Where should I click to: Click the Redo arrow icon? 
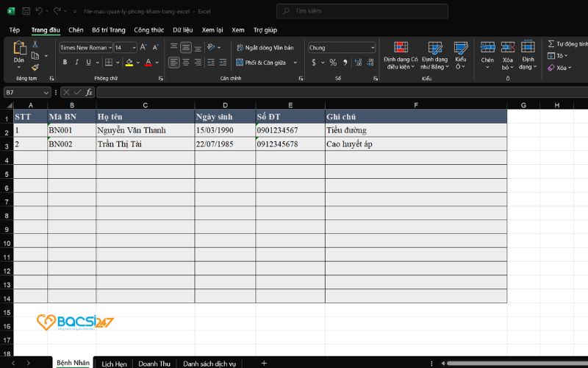[57, 11]
